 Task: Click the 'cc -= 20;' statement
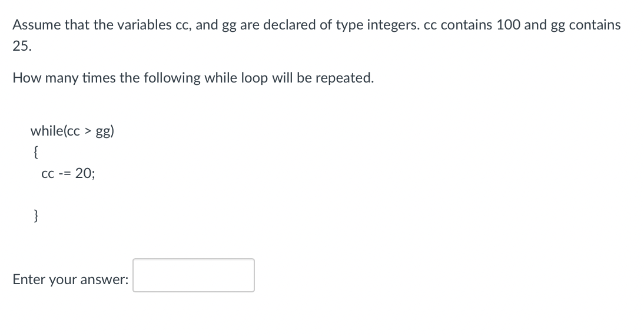(x=68, y=173)
